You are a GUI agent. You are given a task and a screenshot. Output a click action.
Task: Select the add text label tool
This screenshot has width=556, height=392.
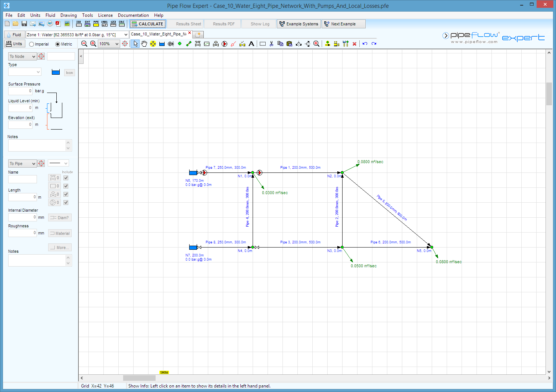pos(252,44)
